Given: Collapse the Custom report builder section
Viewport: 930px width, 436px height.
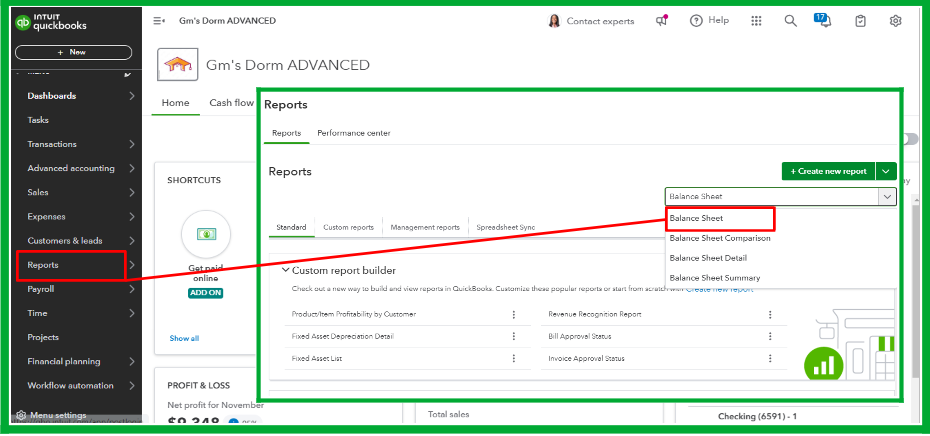Looking at the screenshot, I should pyautogui.click(x=285, y=270).
